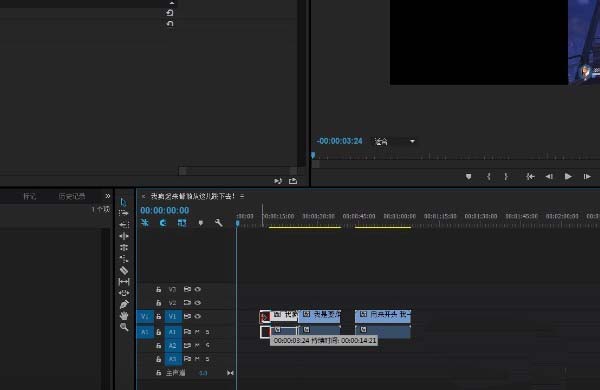Select the Zoom magnifier tool
600x390 pixels.
coord(124,327)
